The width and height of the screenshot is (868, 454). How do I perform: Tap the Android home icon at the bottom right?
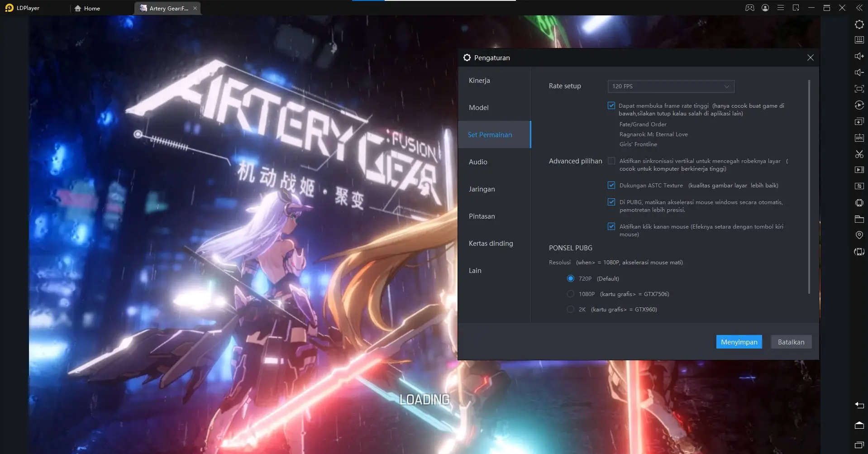tap(859, 425)
